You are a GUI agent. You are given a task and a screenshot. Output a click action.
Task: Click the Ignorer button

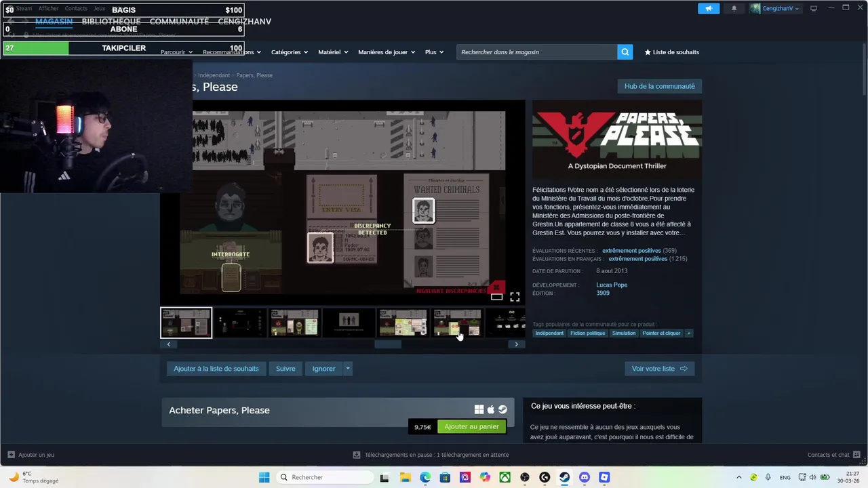[323, 369]
